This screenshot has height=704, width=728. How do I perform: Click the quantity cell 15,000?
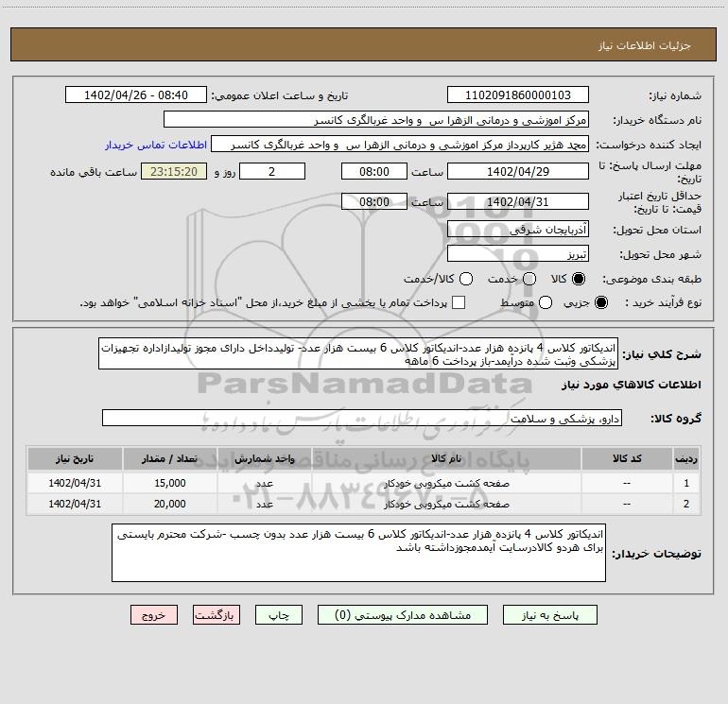(170, 483)
